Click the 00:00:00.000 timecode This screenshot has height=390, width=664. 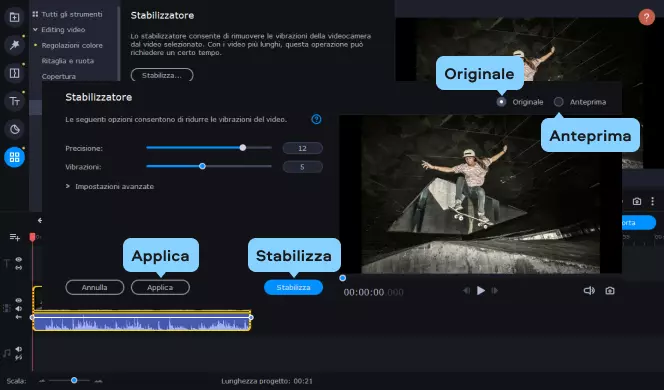point(373,292)
